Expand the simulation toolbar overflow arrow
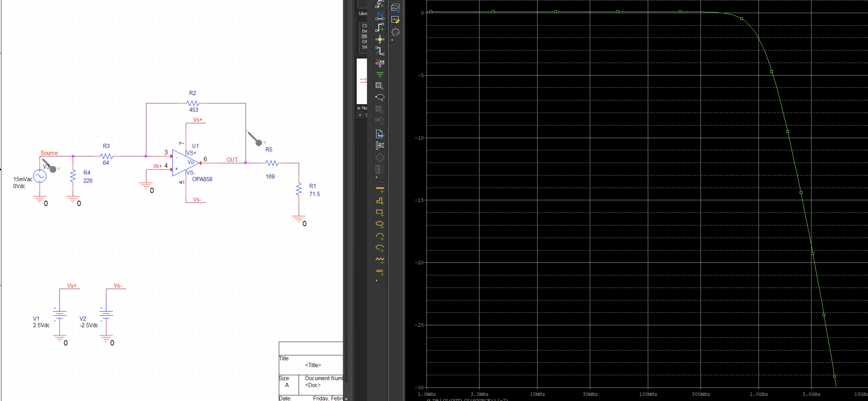Screen dimensions: 868x401 (x=392, y=40)
